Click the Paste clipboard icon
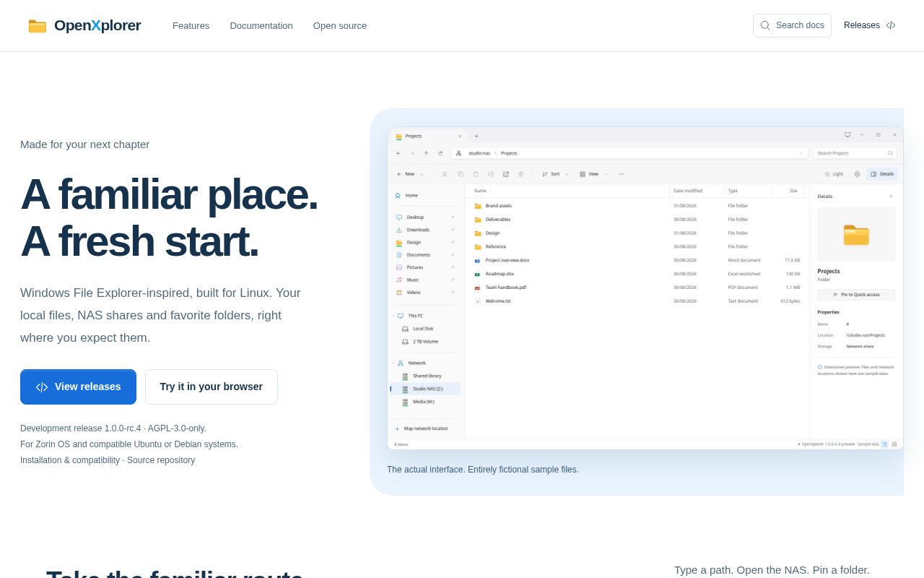 pyautogui.click(x=476, y=174)
